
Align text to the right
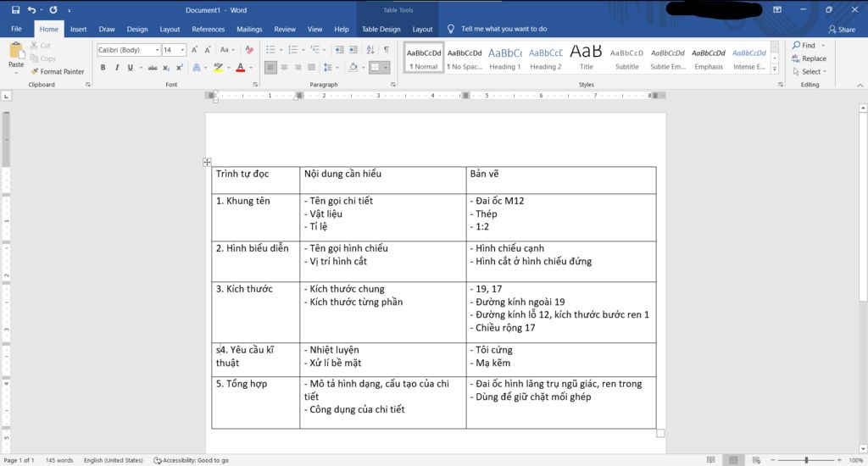298,68
